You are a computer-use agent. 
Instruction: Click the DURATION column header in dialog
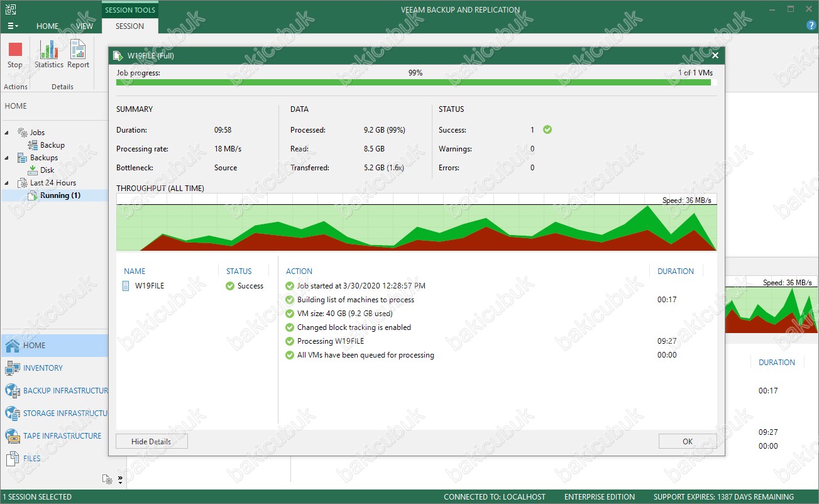(x=676, y=271)
